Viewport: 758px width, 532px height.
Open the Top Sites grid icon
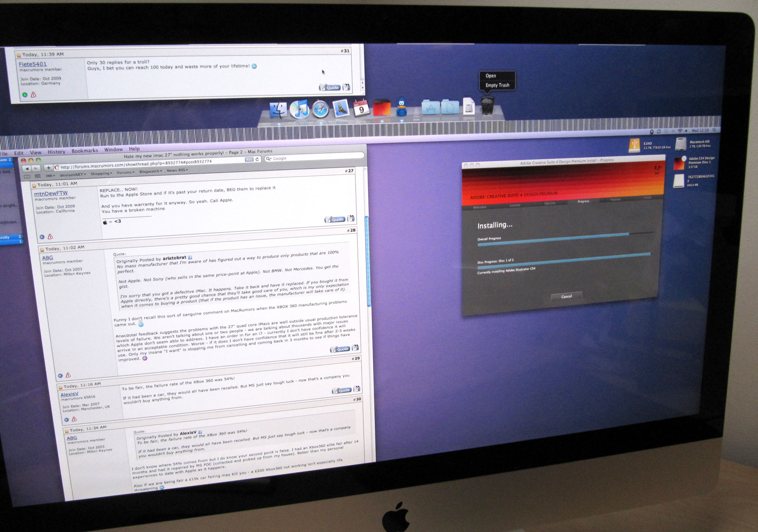(x=38, y=176)
